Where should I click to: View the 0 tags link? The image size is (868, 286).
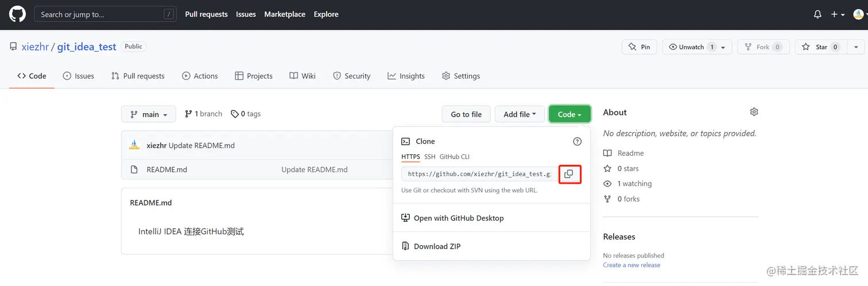pyautogui.click(x=246, y=114)
